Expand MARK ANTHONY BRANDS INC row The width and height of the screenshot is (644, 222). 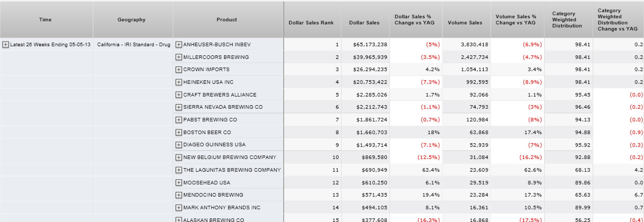click(179, 208)
